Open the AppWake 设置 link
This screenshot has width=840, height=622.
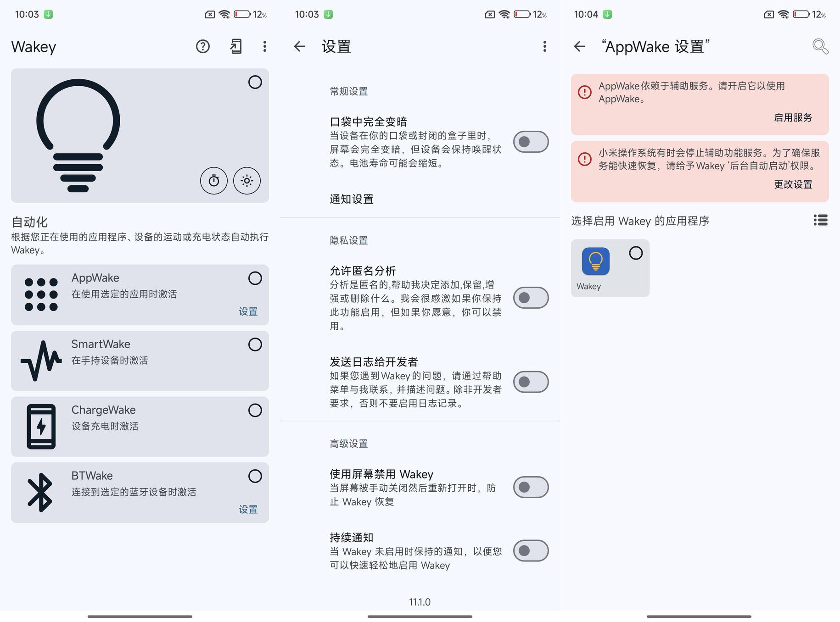(248, 311)
